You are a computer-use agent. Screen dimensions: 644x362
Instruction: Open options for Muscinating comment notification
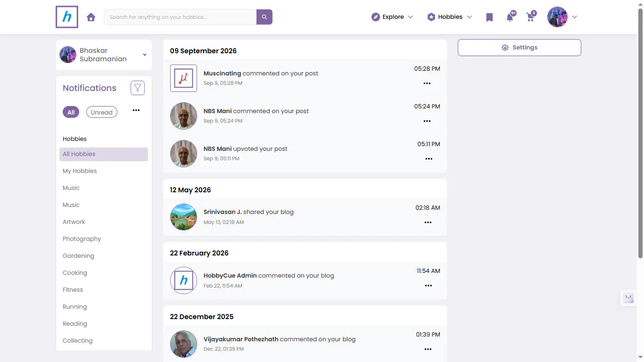427,83
